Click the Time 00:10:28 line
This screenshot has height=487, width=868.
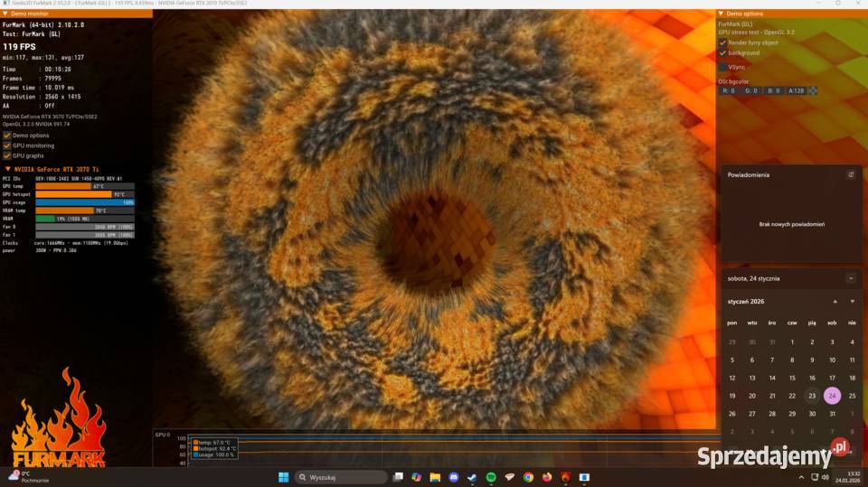36,70
